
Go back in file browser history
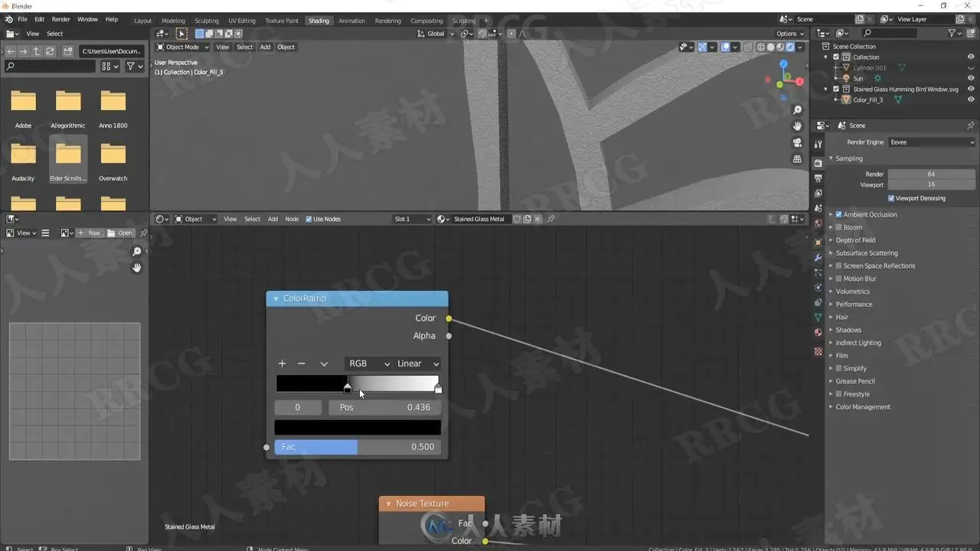tap(11, 51)
